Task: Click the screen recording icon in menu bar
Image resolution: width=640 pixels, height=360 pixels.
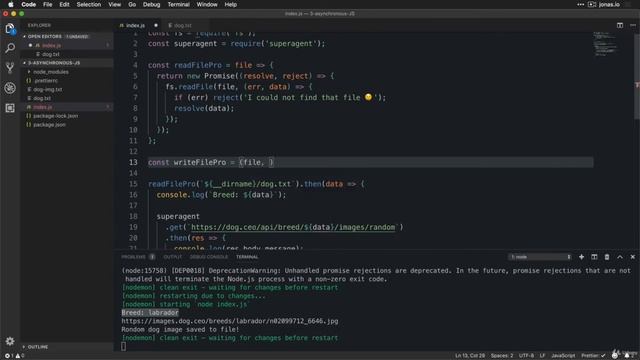Action: coord(592,4)
